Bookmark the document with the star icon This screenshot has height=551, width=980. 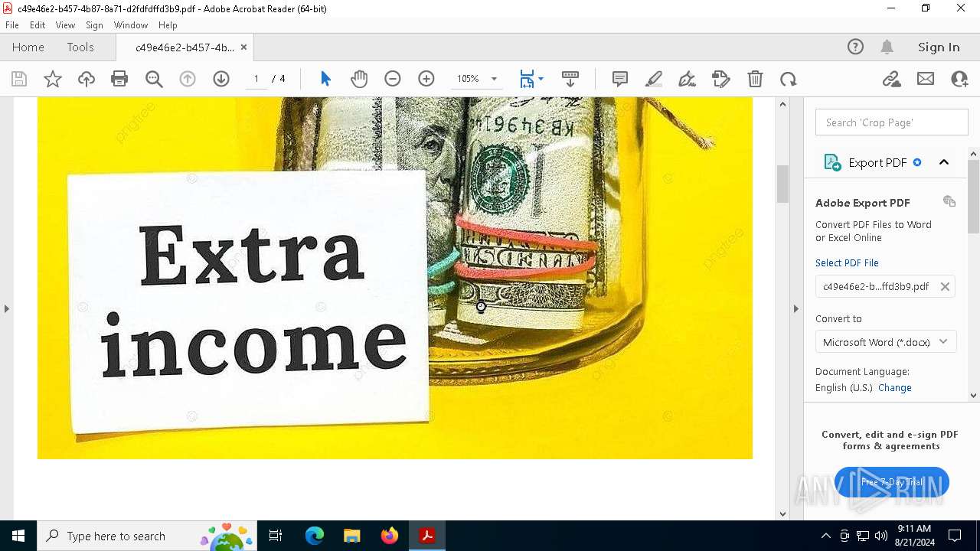click(x=53, y=79)
